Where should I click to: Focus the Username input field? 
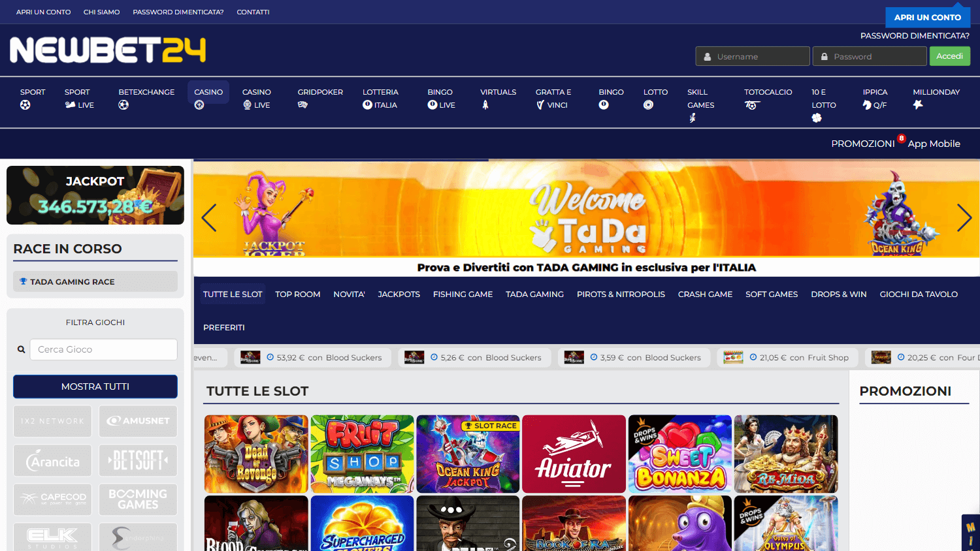(x=753, y=56)
